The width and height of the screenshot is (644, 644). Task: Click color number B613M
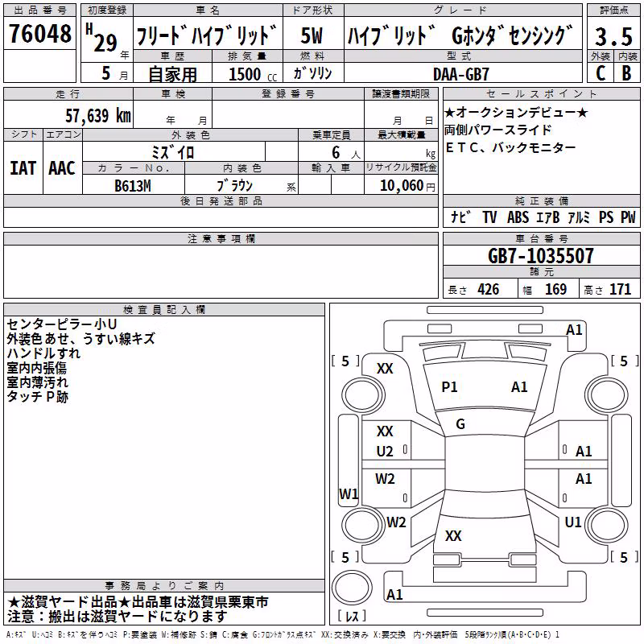click(133, 186)
